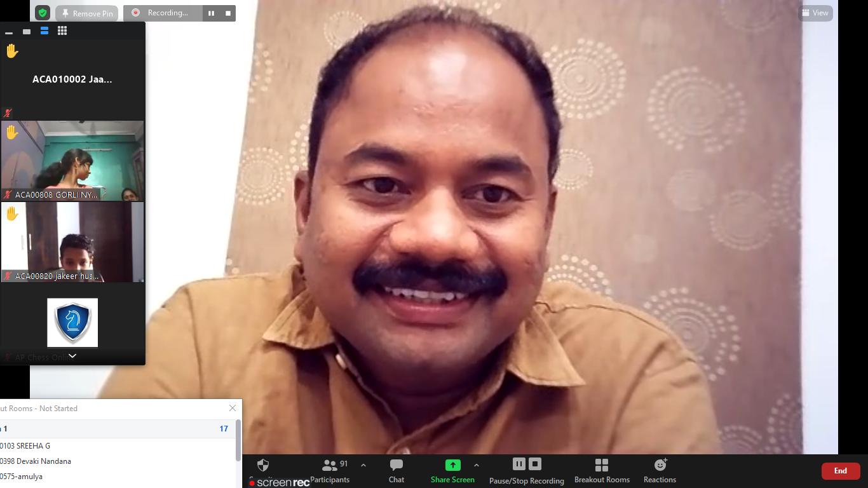Select the GORLI NY participant video thumbnail
The image size is (868, 488).
[72, 161]
